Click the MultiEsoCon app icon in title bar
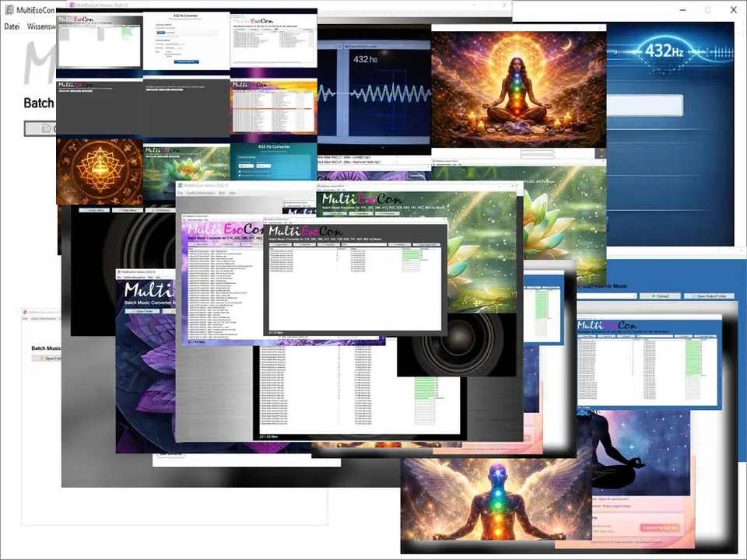This screenshot has width=747, height=560. 9,9
